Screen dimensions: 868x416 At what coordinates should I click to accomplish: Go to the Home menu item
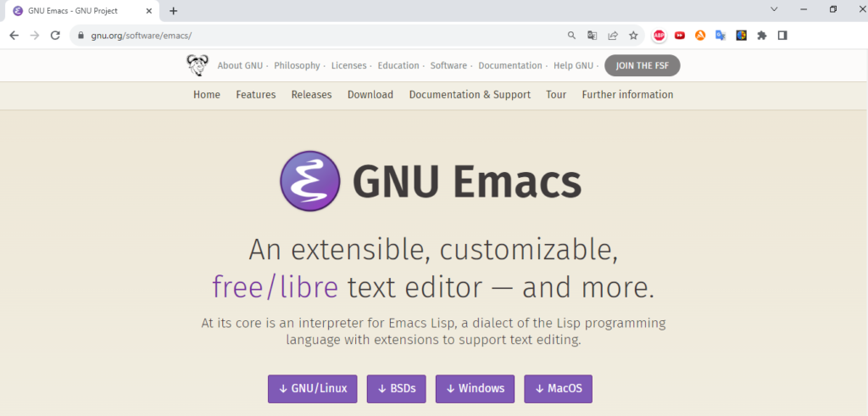point(207,95)
